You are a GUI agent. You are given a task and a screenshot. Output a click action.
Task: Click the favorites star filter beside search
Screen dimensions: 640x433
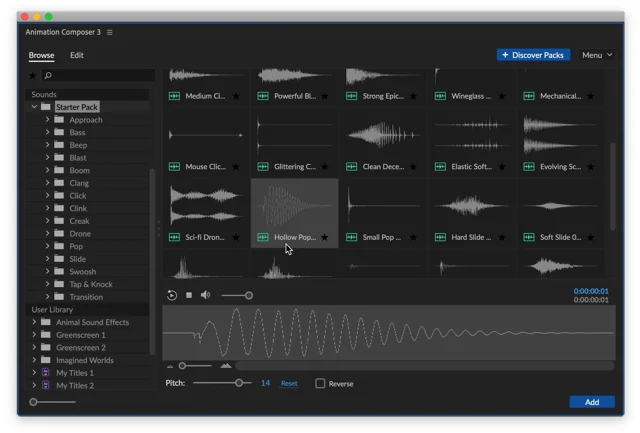point(33,75)
